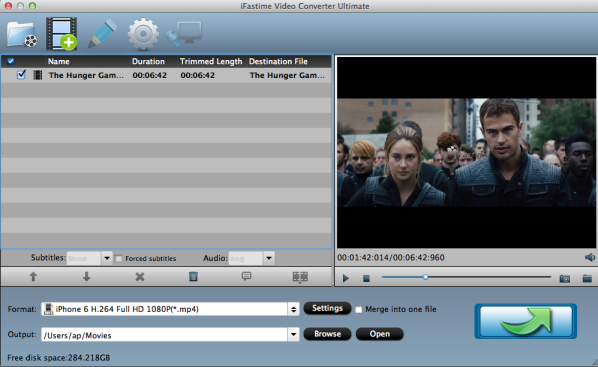
Task: Click Free disk space:284.218GB text
Action: (59, 358)
